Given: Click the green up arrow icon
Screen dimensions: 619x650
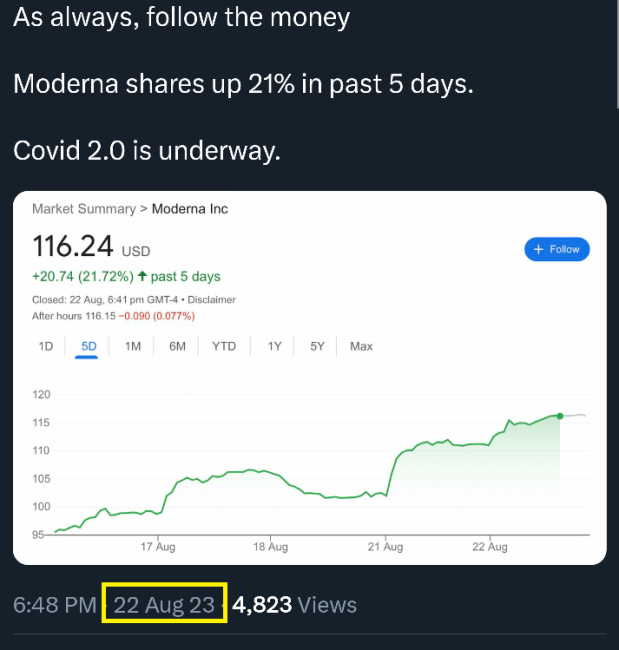Looking at the screenshot, I should coord(142,277).
